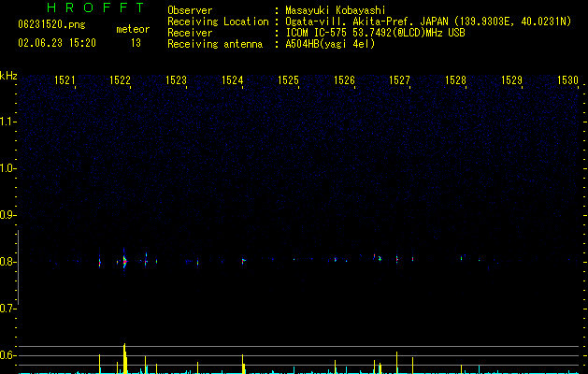Click the Receiving Location label

coord(218,22)
